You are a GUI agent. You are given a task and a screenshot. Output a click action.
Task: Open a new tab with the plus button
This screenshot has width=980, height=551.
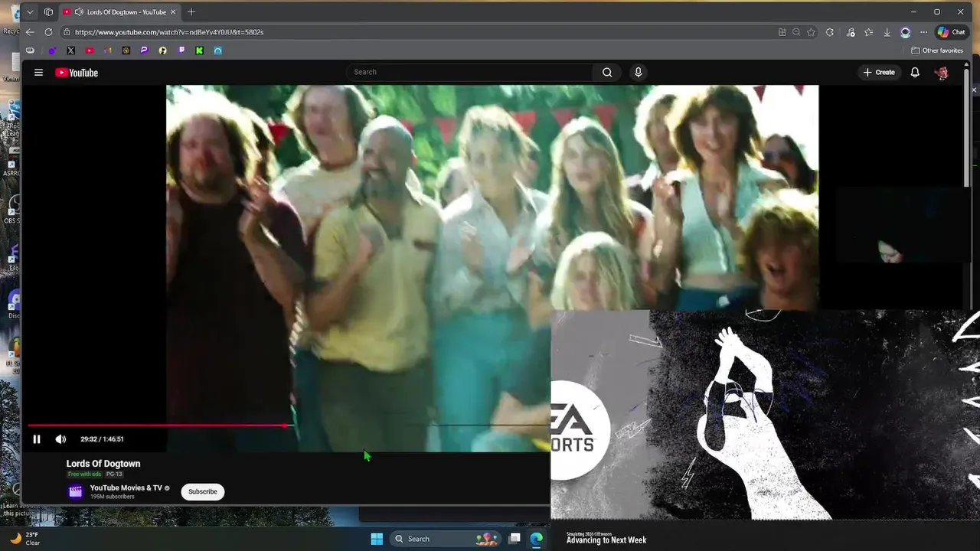pyautogui.click(x=191, y=12)
